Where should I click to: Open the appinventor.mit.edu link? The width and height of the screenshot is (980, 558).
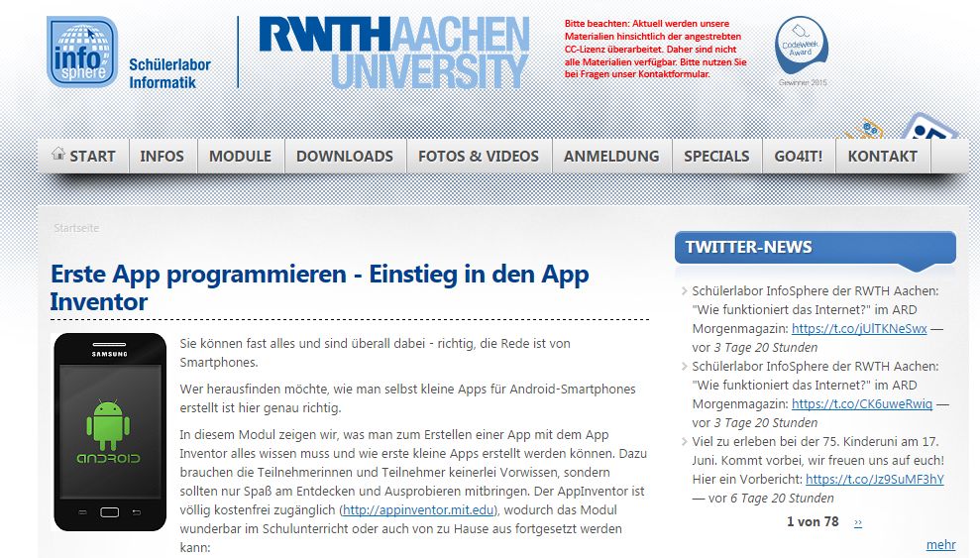(418, 509)
